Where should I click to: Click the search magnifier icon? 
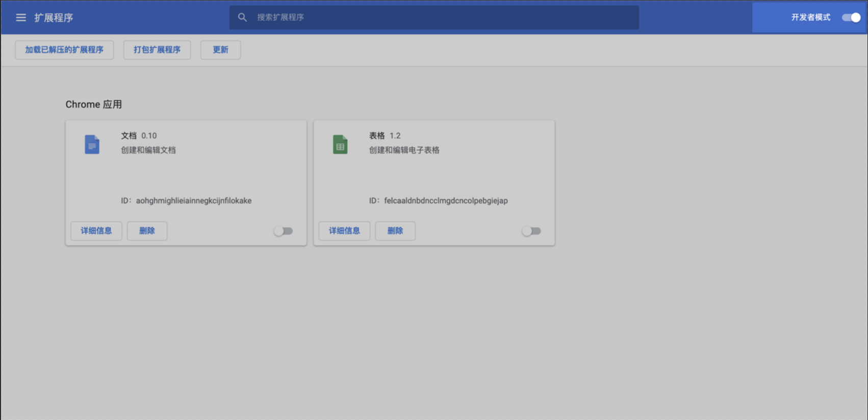tap(242, 17)
